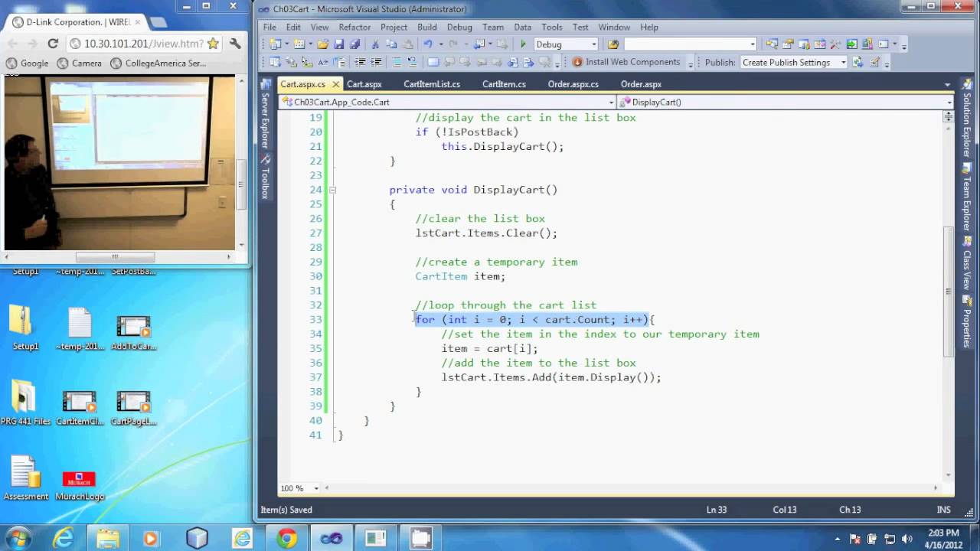Viewport: 980px width, 551px height.
Task: Click the Cut scissors icon
Action: tap(374, 44)
